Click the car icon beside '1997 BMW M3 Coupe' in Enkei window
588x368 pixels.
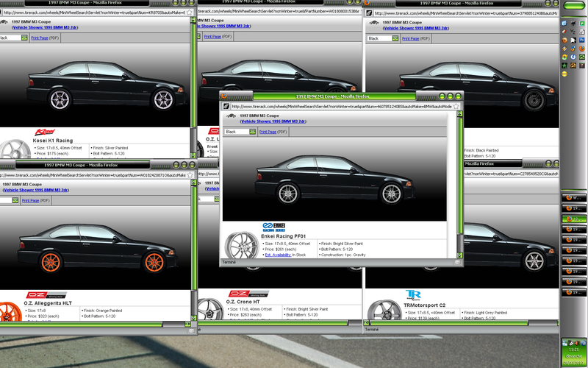pos(232,116)
